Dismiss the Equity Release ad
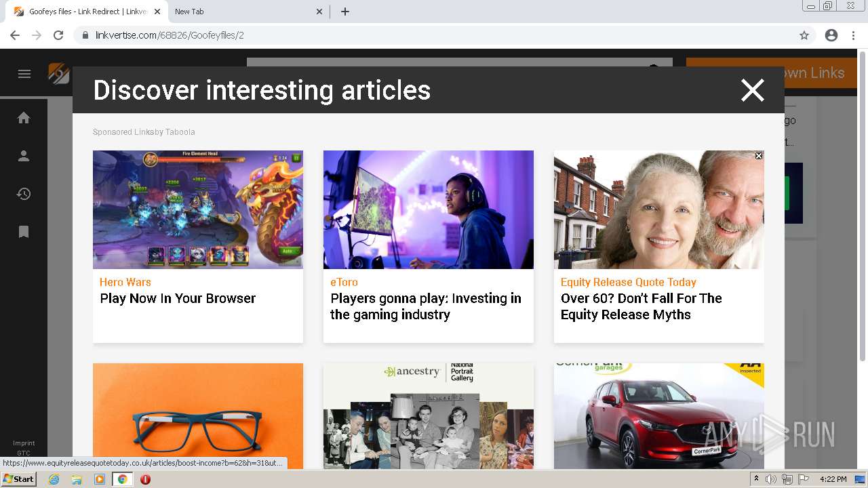 click(759, 156)
